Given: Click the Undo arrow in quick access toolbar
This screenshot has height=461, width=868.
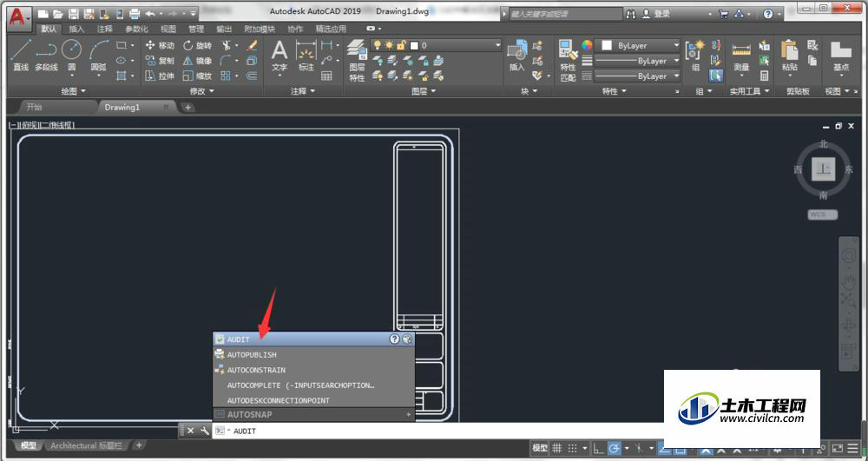Looking at the screenshot, I should click(x=150, y=13).
